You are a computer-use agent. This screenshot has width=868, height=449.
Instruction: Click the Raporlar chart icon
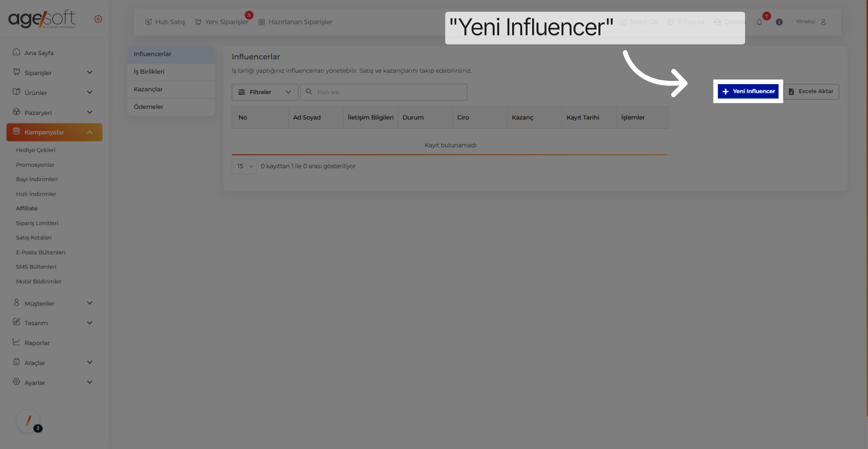click(16, 342)
